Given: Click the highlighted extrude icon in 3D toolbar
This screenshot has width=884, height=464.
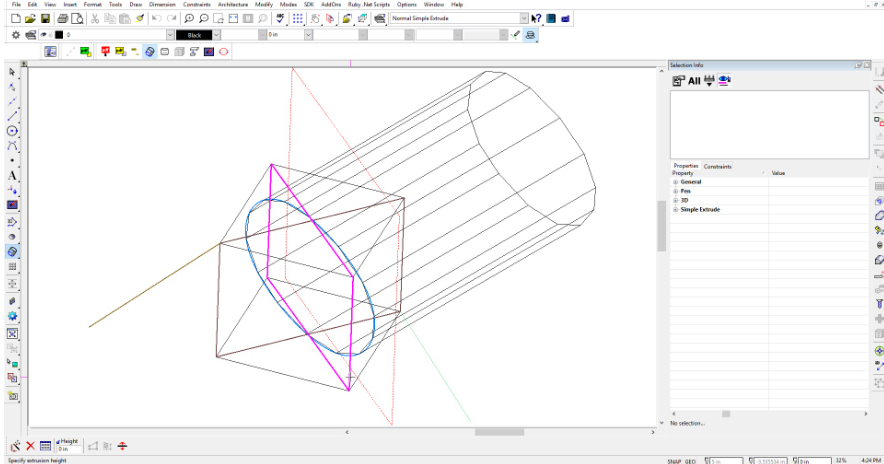Looking at the screenshot, I should click(150, 52).
